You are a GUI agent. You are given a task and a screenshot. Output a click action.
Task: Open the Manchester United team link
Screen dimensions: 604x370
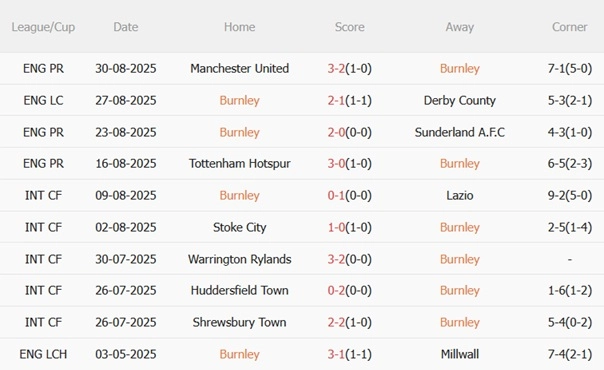tap(240, 69)
